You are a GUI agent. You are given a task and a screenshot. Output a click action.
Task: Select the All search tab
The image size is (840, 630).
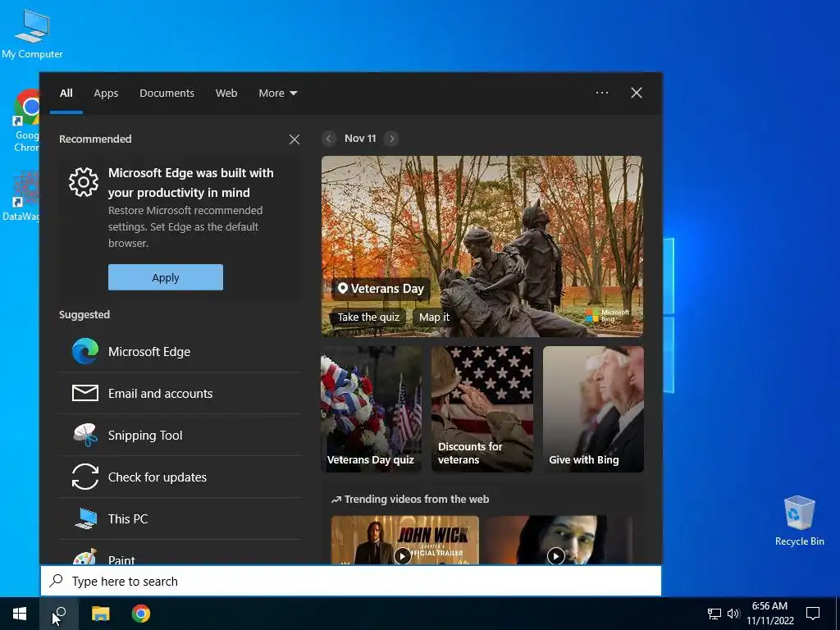point(66,94)
